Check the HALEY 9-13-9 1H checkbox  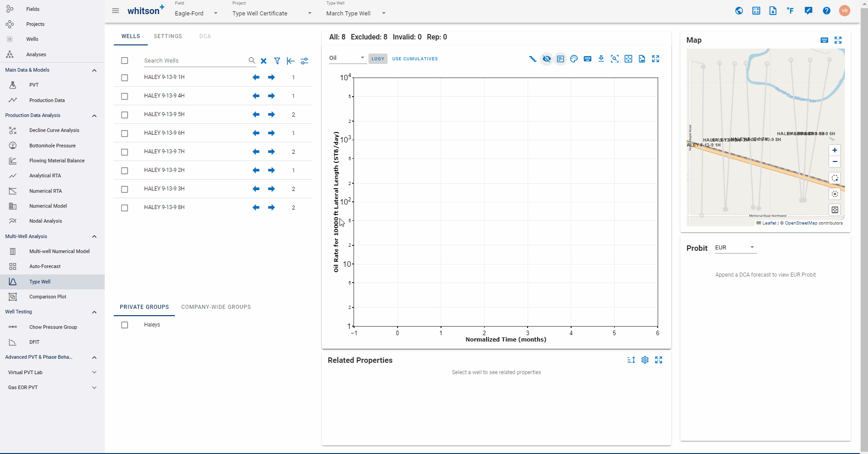125,78
